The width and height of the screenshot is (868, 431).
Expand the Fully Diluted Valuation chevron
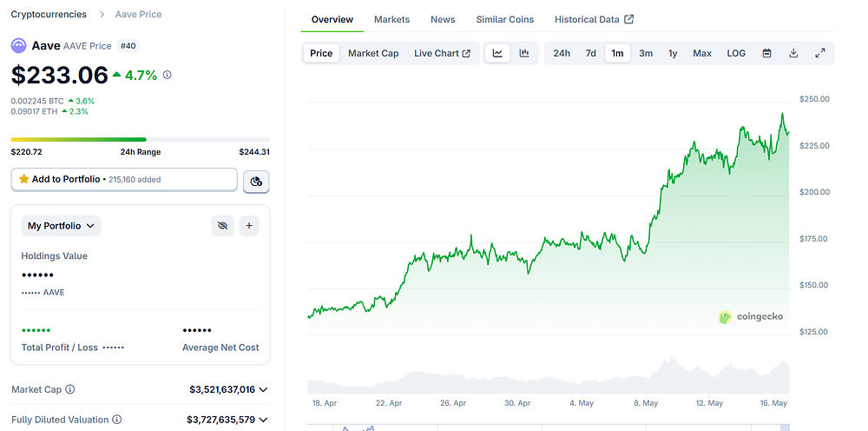tap(264, 420)
